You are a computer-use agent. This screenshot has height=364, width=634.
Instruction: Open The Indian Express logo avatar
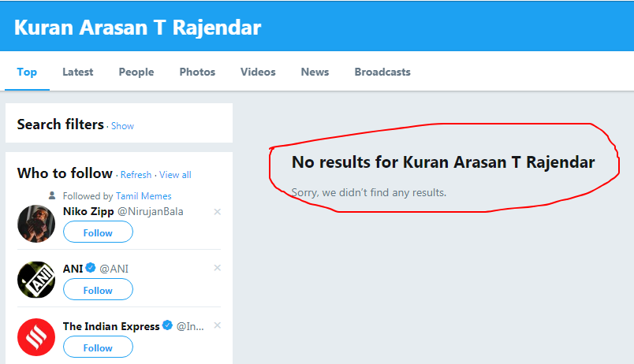(36, 337)
